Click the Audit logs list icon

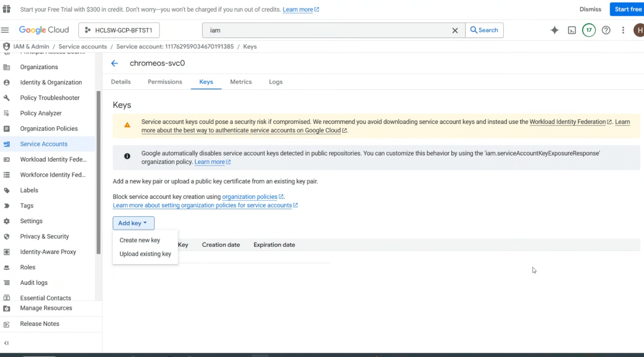[x=6, y=283]
